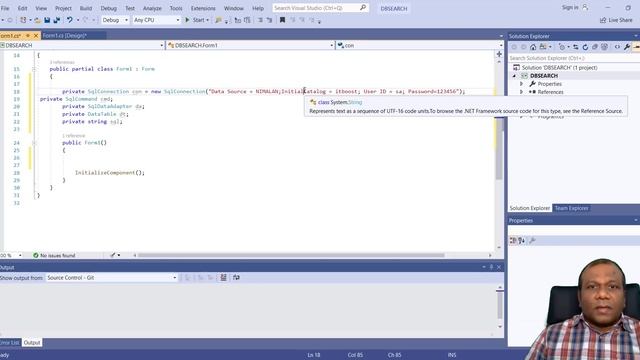Collapse the Form1() constructor outlining box
This screenshot has height=360, width=640.
34,143
